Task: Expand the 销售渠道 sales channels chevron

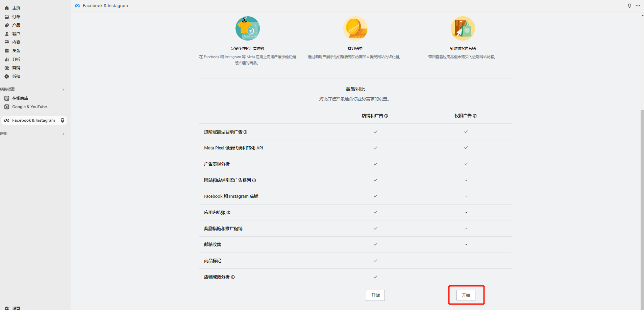Action: pos(63,90)
